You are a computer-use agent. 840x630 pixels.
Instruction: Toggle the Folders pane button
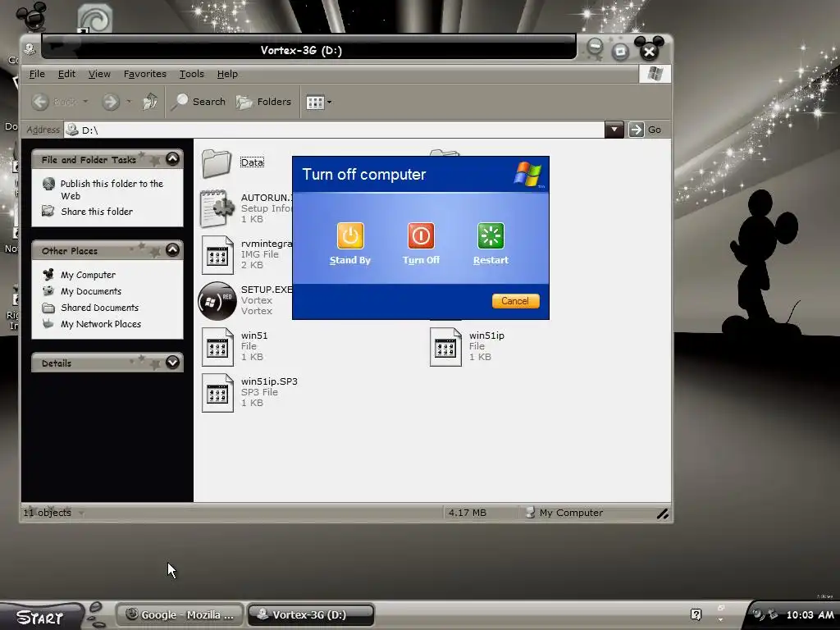tap(263, 102)
